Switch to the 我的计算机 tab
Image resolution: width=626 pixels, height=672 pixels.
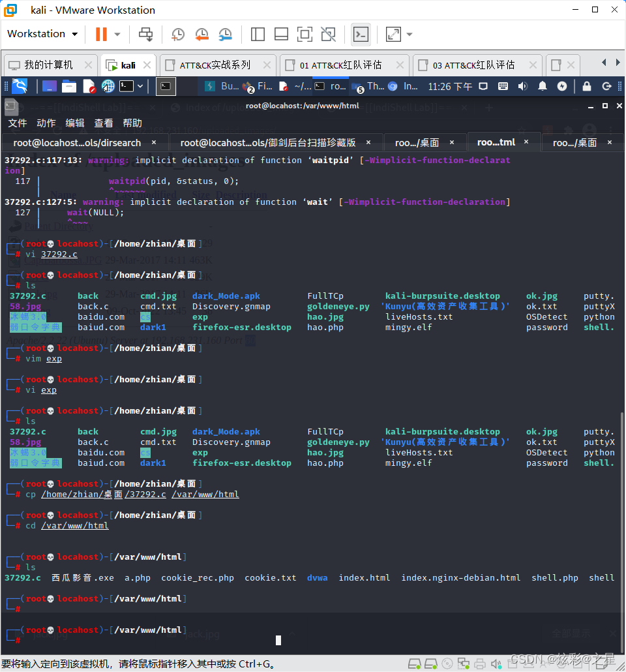48,65
